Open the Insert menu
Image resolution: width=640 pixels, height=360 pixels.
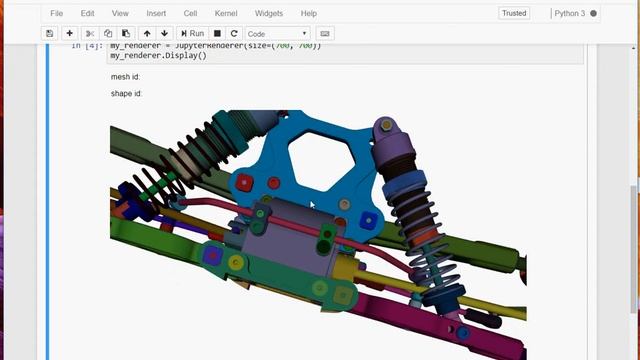(156, 13)
